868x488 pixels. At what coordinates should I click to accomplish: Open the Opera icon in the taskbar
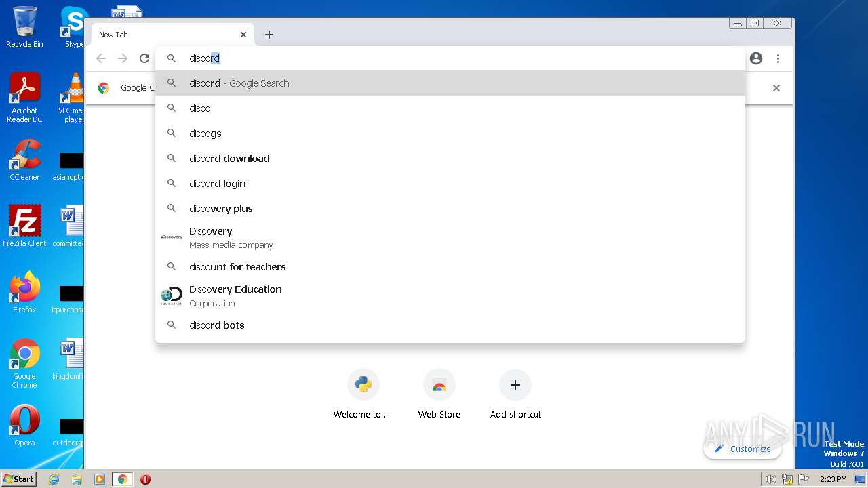pos(145,479)
